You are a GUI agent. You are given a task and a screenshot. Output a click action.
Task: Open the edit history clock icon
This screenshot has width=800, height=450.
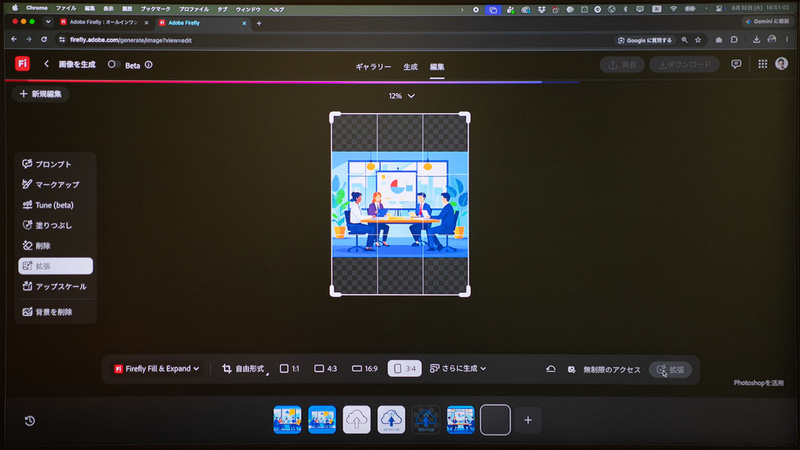30,421
